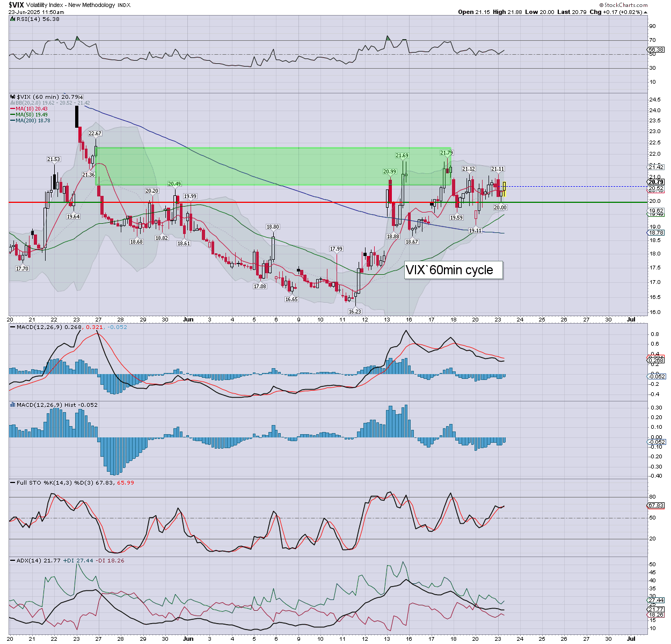Click the $VIX ticker symbol title
This screenshot has height=644, width=671.
pos(16,5)
